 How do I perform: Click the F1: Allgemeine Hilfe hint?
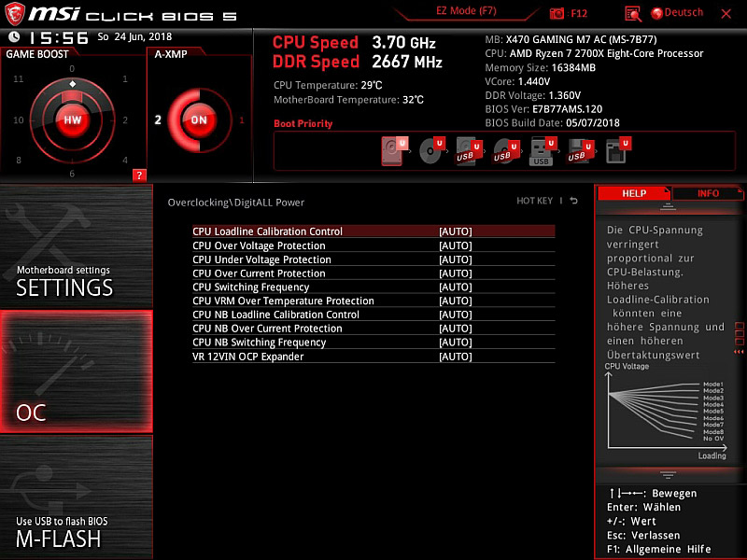click(659, 549)
